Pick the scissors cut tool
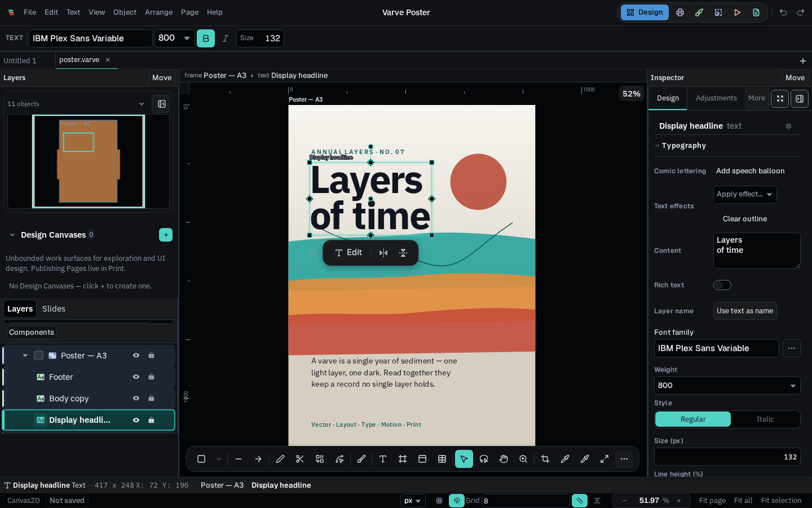This screenshot has width=812, height=508. [300, 459]
